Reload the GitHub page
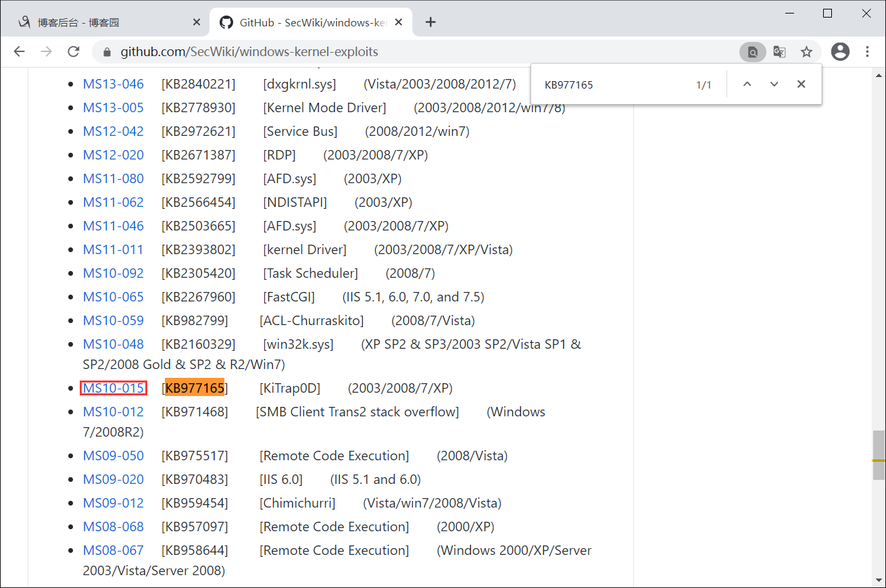This screenshot has width=886, height=588. [74, 51]
